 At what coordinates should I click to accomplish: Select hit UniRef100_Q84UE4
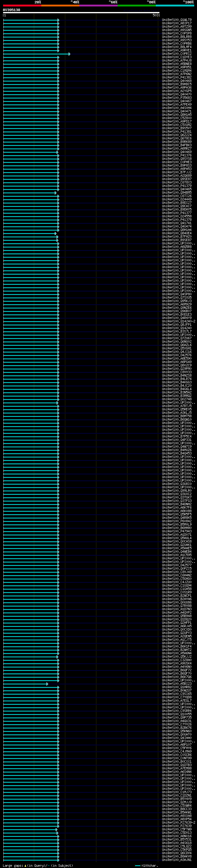(x=177, y=233)
